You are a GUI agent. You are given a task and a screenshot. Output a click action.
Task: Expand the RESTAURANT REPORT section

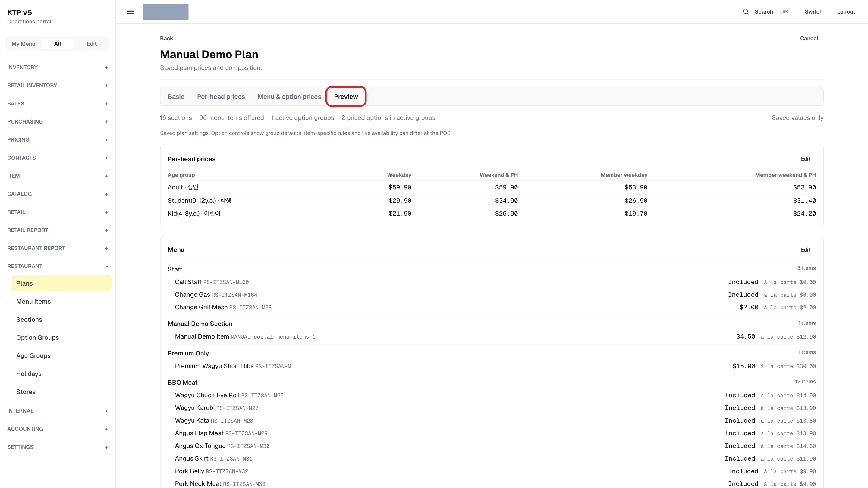click(58, 248)
